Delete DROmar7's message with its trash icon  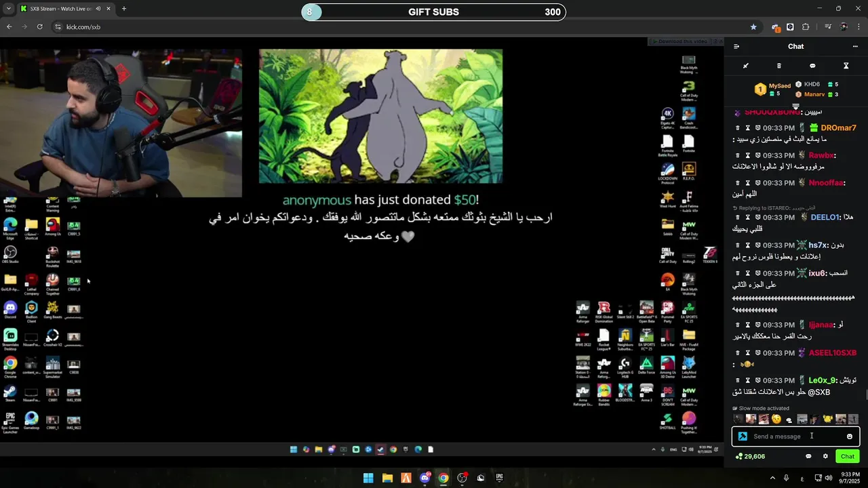click(x=738, y=127)
